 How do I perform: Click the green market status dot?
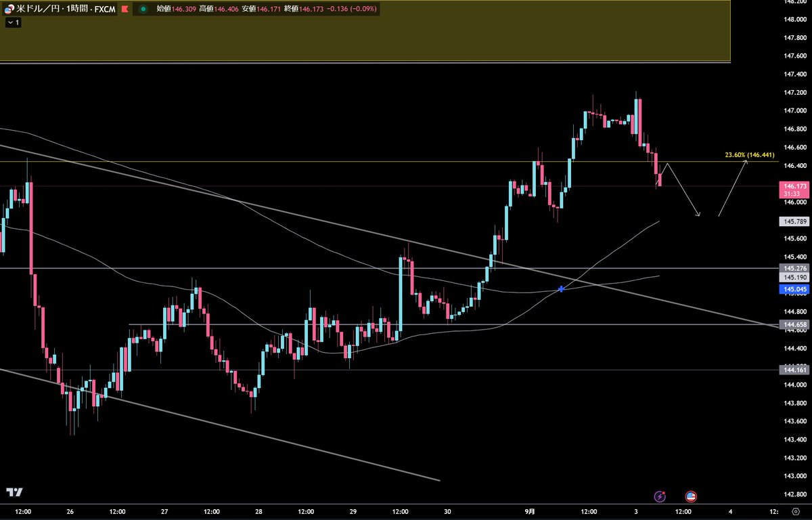click(143, 9)
